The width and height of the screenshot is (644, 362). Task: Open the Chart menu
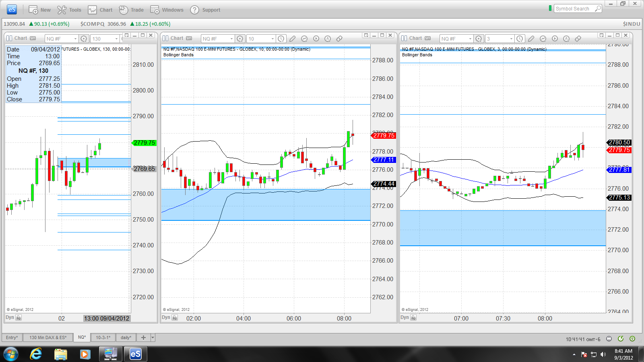[100, 10]
